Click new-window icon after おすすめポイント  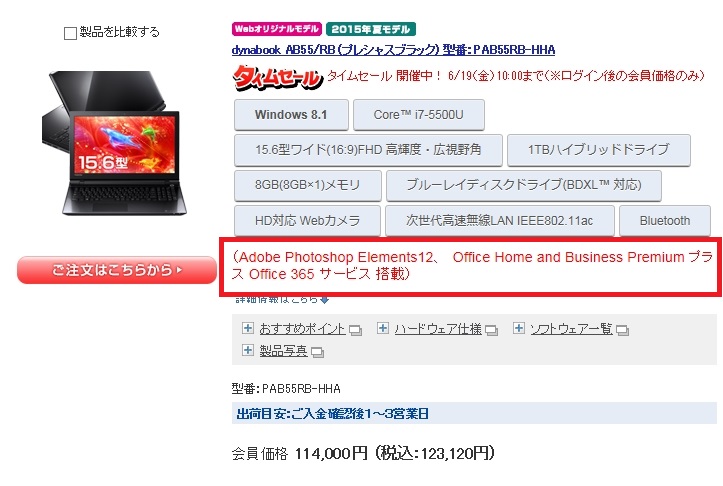click(x=355, y=330)
